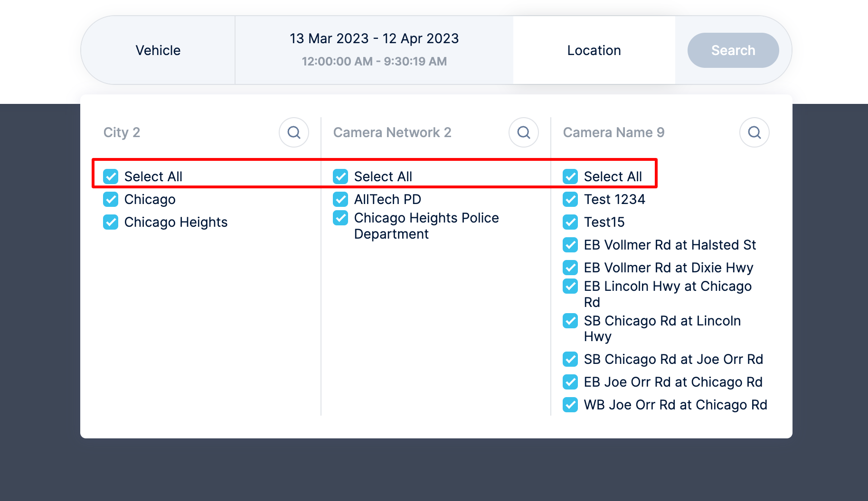Open the City search icon
The width and height of the screenshot is (868, 501).
(x=294, y=132)
